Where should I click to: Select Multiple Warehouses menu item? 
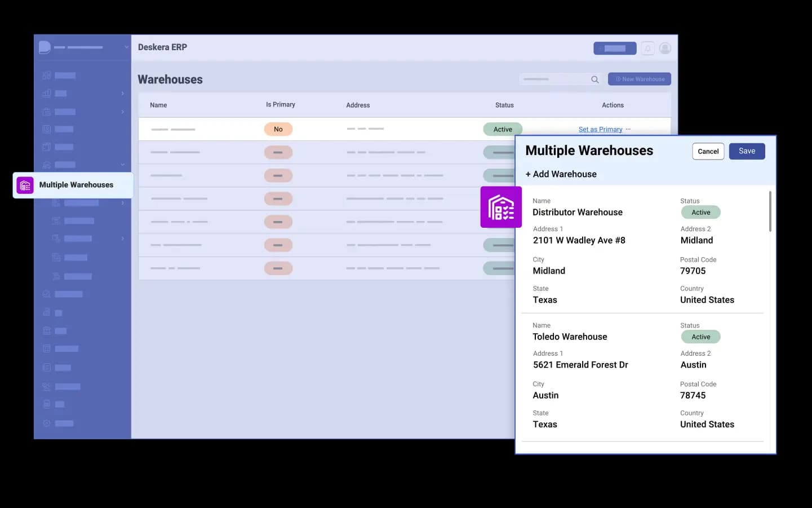coord(76,185)
